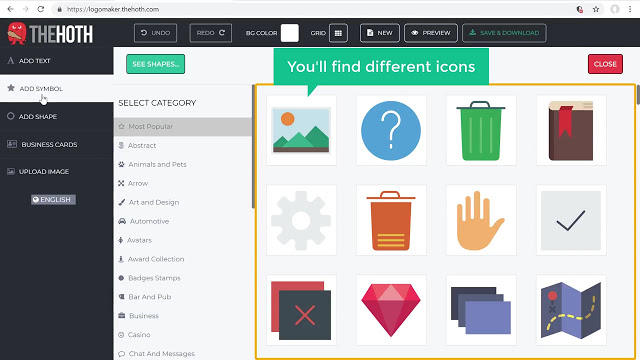
Task: Click the category list scrollbar
Action: (x=253, y=147)
